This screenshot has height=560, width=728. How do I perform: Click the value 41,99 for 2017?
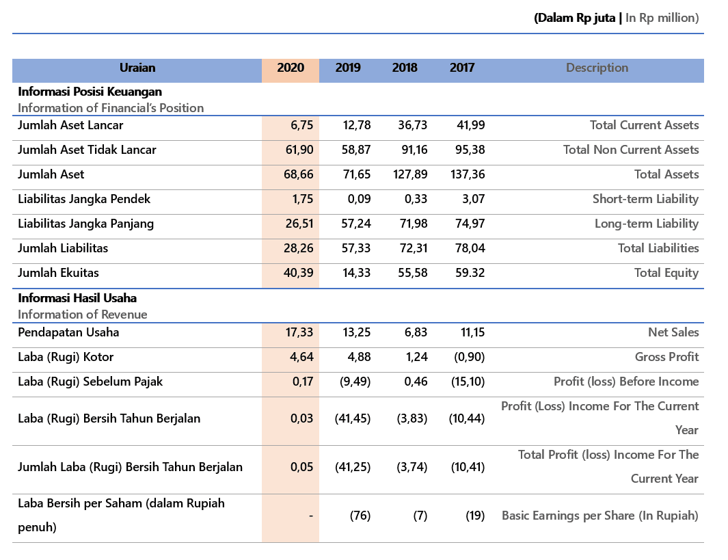coord(471,125)
